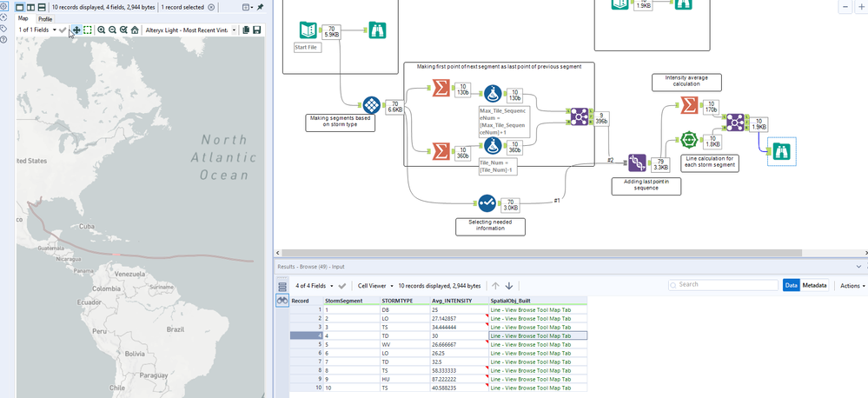Image resolution: width=868 pixels, height=398 pixels.
Task: Select Browse tool next to Start File
Action: (377, 30)
